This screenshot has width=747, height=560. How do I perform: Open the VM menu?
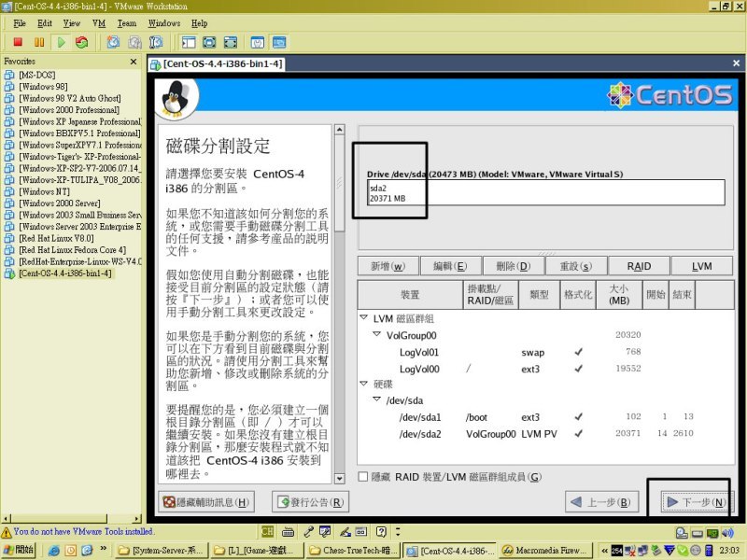99,23
